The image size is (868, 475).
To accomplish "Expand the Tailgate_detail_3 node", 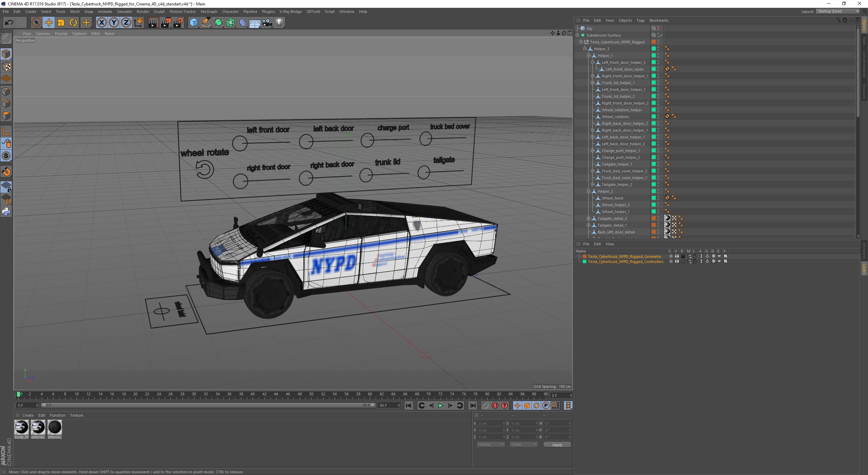I will pyautogui.click(x=589, y=218).
